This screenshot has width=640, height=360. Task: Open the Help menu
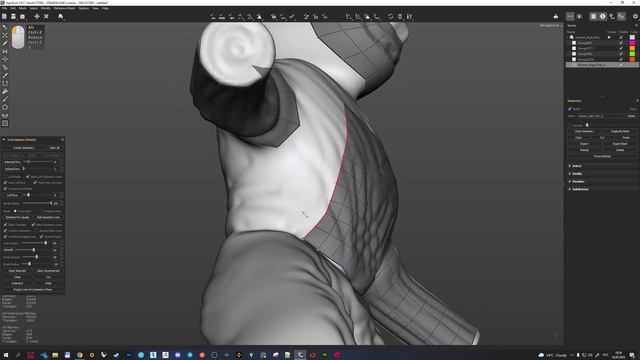[x=105, y=8]
